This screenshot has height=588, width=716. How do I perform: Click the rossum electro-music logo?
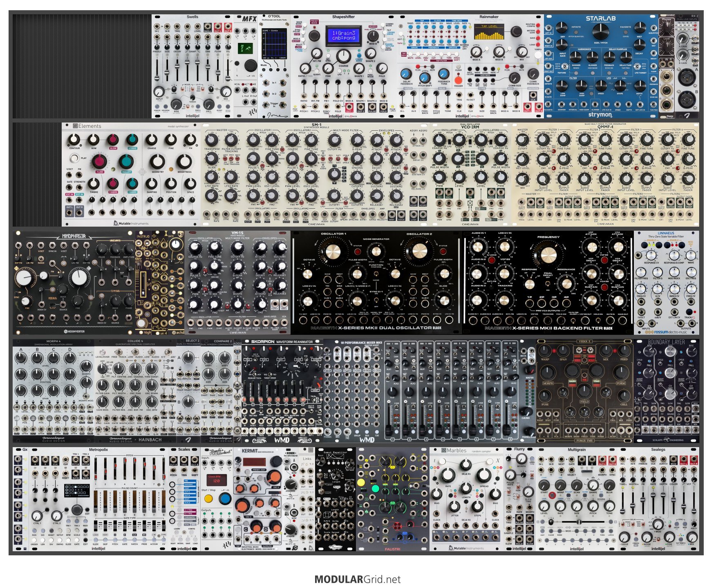(x=667, y=332)
